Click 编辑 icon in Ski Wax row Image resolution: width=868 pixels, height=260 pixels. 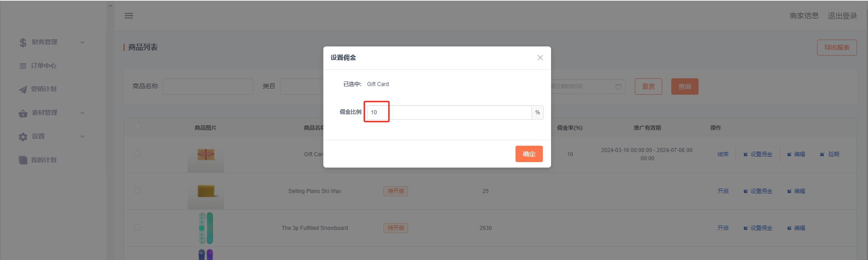pos(789,191)
